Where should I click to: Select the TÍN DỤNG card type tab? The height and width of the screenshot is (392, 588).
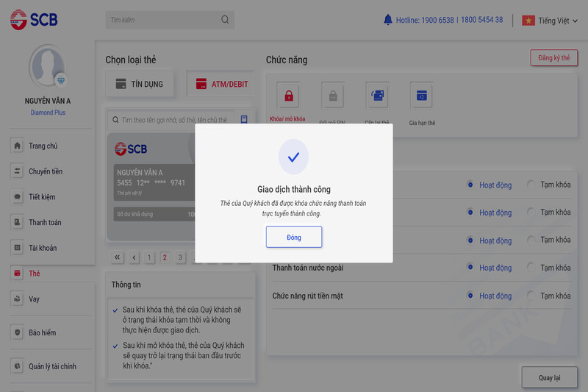click(140, 84)
